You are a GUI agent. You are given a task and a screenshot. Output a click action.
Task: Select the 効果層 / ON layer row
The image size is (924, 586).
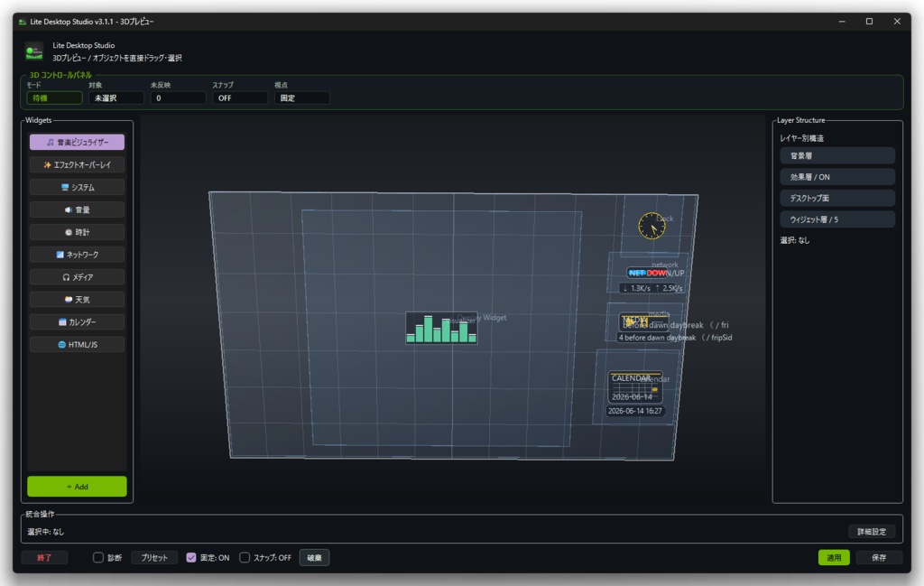(x=837, y=177)
